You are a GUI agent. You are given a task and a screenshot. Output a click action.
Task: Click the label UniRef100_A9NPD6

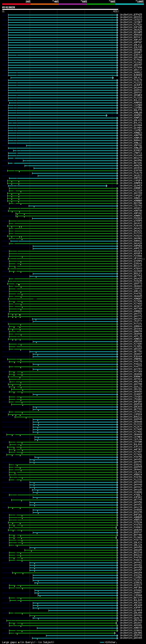click(x=131, y=103)
